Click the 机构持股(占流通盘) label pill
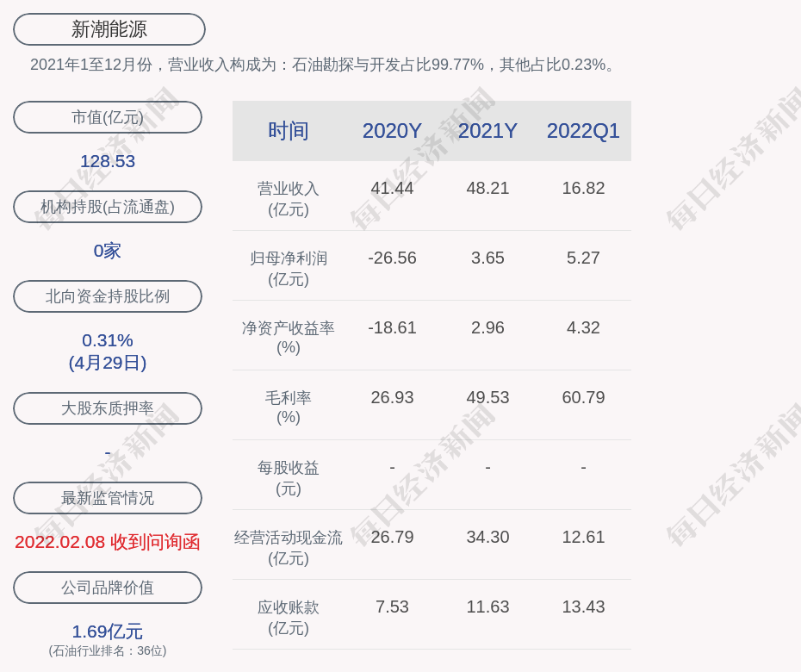 [x=108, y=207]
